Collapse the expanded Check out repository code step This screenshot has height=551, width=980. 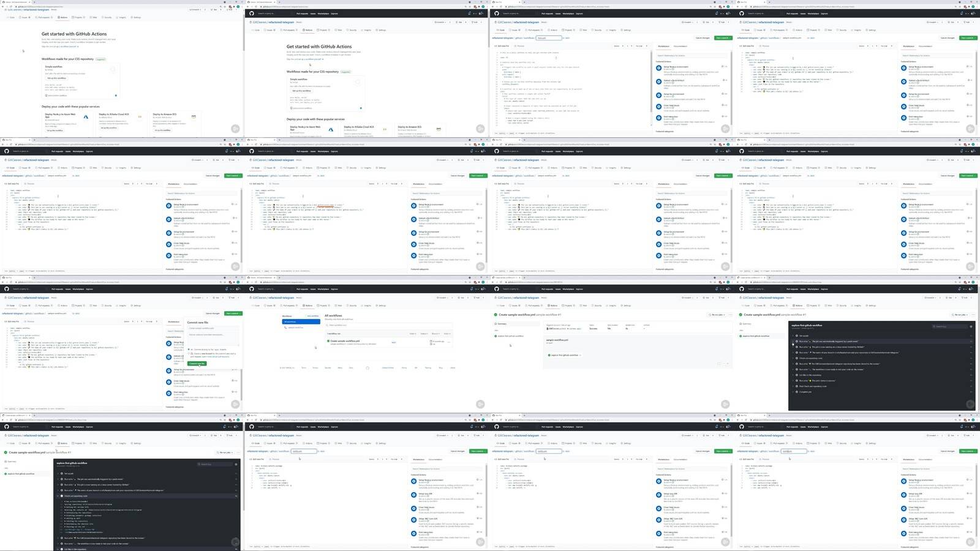[x=146, y=496]
